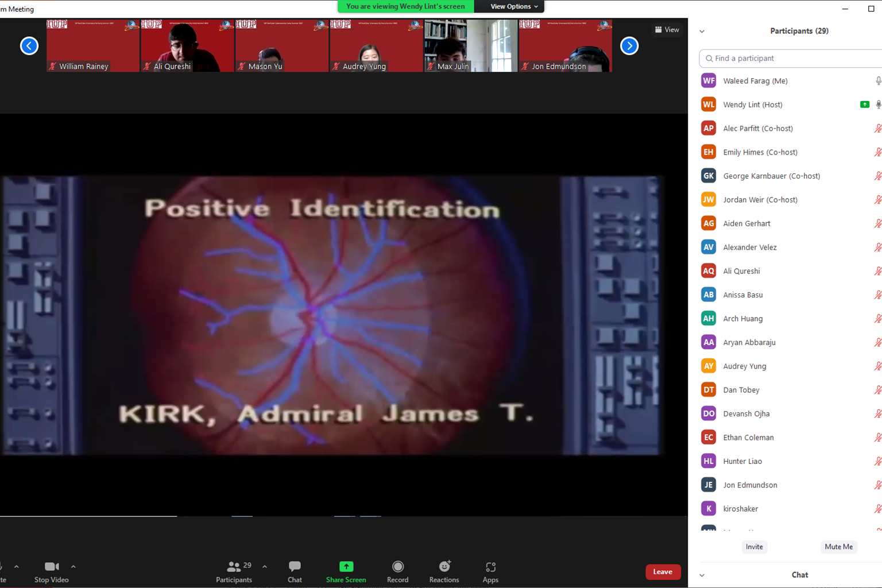Click 'Waleed Farag (Me)' name in list
The image size is (882, 588).
point(755,81)
